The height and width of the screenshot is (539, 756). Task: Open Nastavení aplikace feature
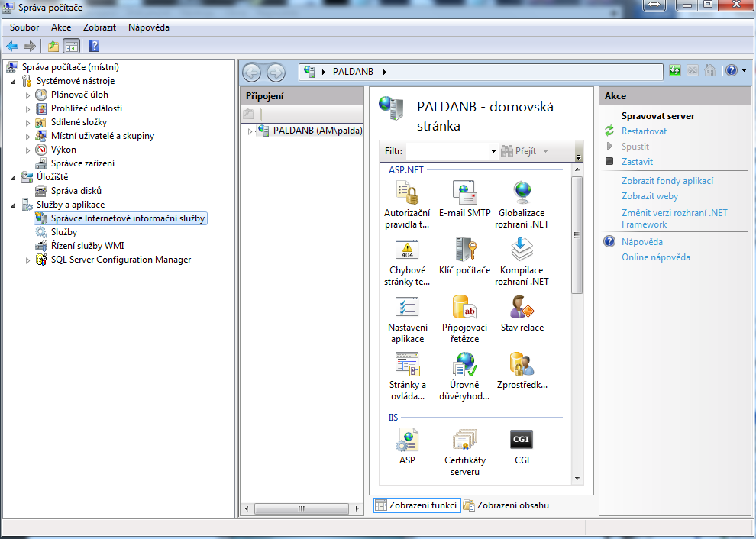408,319
